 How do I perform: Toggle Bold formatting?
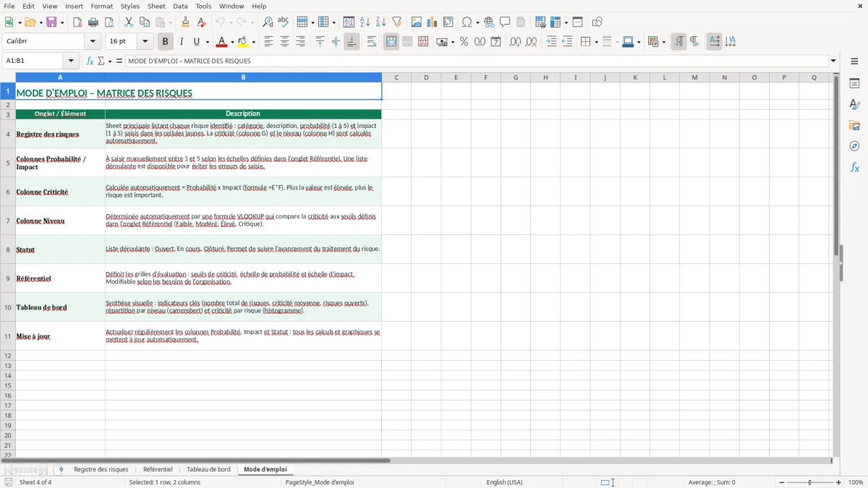[166, 42]
